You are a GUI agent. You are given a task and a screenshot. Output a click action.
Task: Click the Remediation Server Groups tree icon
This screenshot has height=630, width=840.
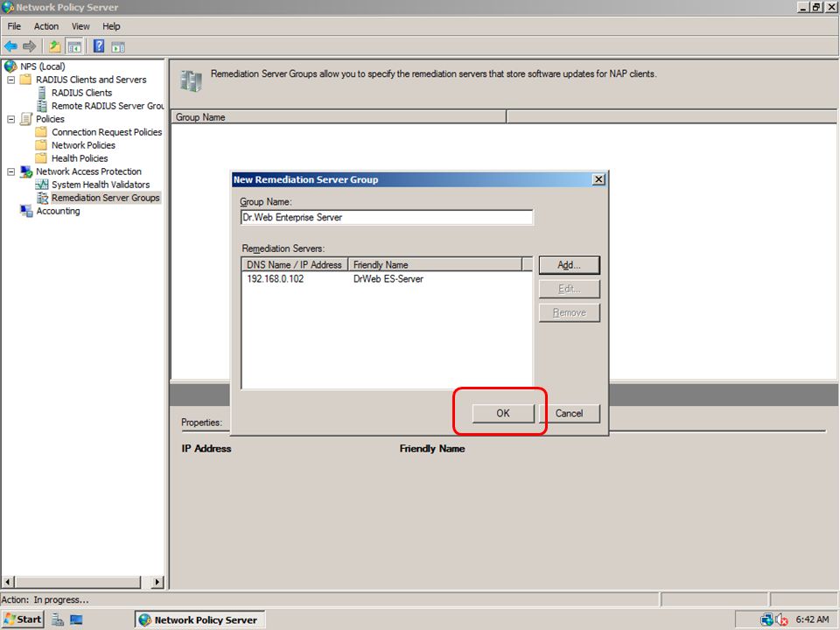[x=42, y=198]
